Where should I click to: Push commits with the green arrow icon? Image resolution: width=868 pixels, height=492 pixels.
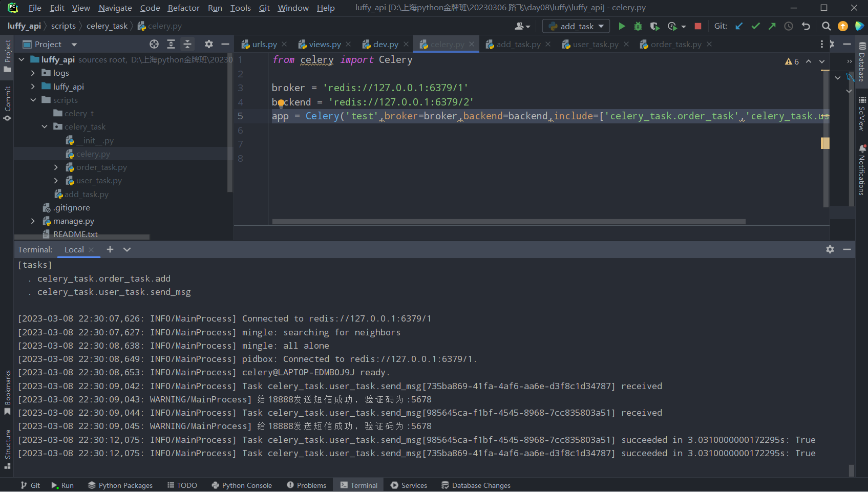pyautogui.click(x=772, y=26)
